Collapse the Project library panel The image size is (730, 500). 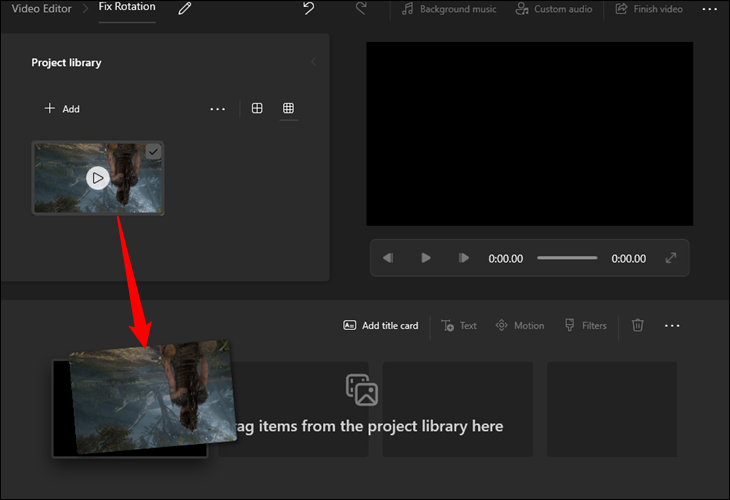[314, 62]
